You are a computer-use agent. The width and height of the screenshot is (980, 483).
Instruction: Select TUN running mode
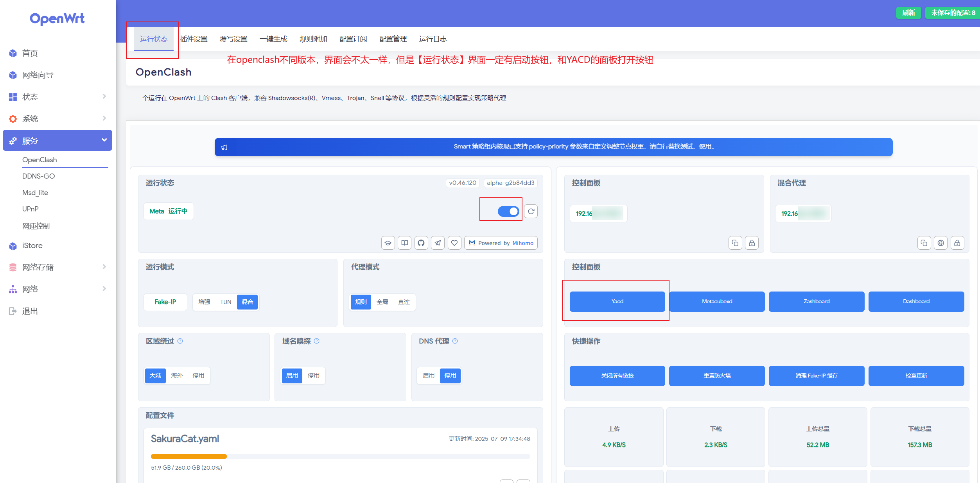226,302
